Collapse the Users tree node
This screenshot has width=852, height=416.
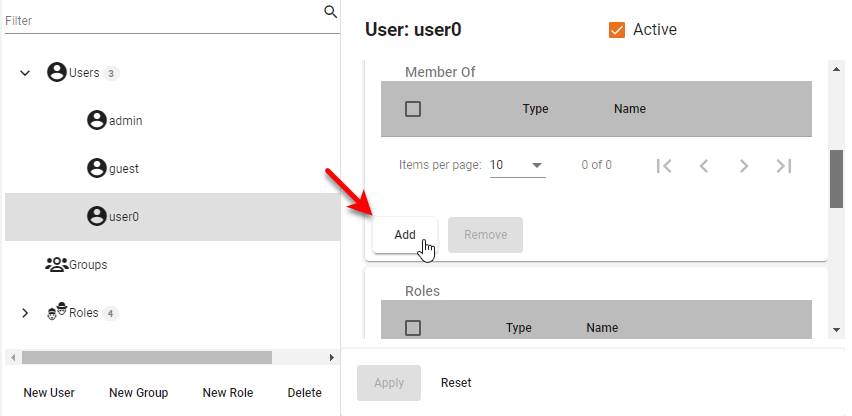click(25, 73)
